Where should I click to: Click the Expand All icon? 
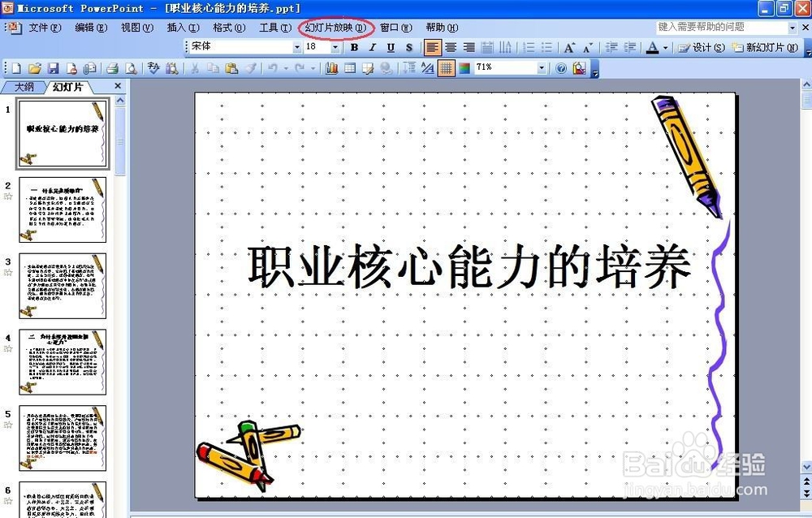pos(409,68)
